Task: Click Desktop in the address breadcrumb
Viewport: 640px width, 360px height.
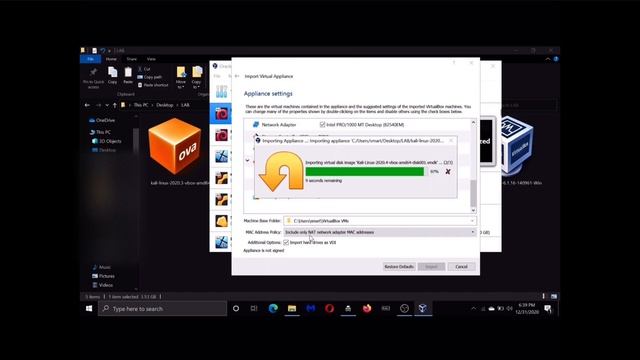Action: [164, 105]
